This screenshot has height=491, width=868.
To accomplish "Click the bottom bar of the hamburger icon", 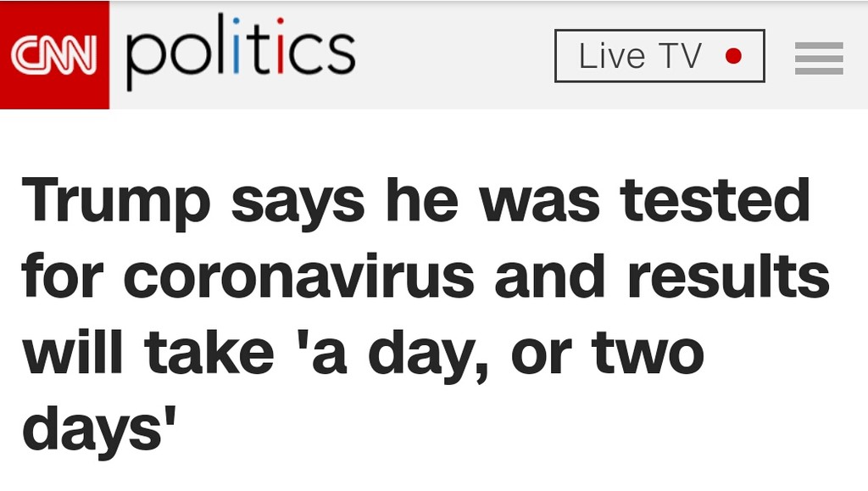I will pyautogui.click(x=818, y=70).
